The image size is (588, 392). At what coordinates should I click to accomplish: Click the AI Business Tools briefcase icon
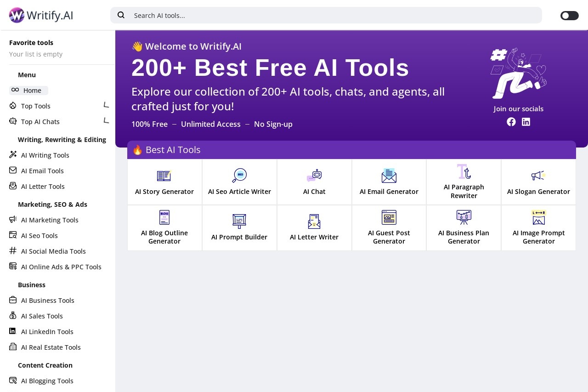pyautogui.click(x=13, y=300)
